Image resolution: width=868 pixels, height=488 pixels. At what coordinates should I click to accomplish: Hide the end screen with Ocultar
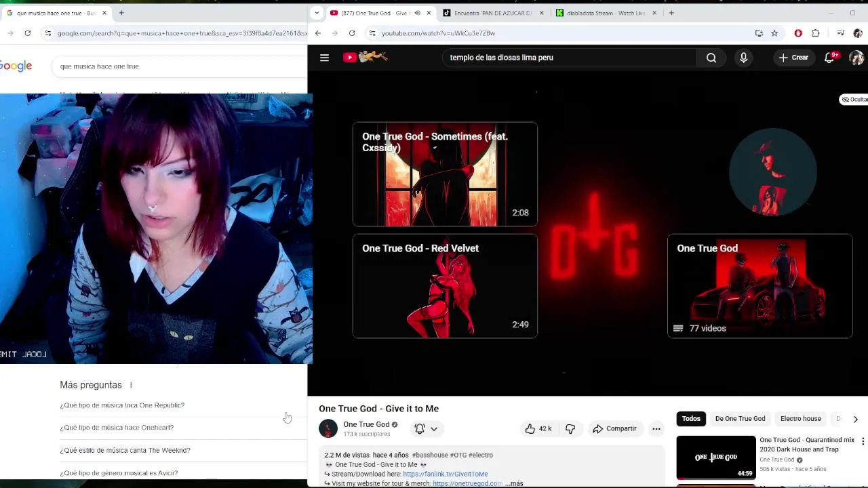tap(854, 100)
